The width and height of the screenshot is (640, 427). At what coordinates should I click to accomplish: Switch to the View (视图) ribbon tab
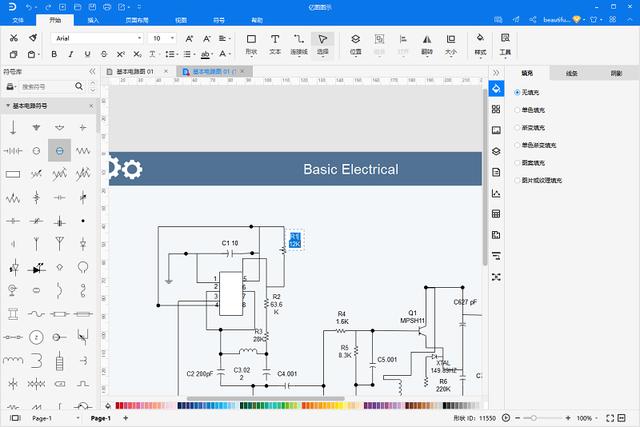181,20
